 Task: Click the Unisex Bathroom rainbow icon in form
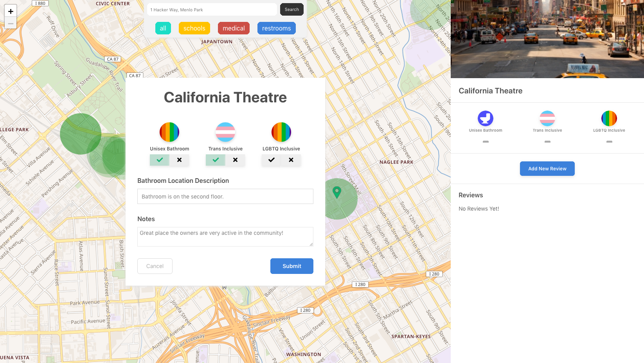click(169, 132)
